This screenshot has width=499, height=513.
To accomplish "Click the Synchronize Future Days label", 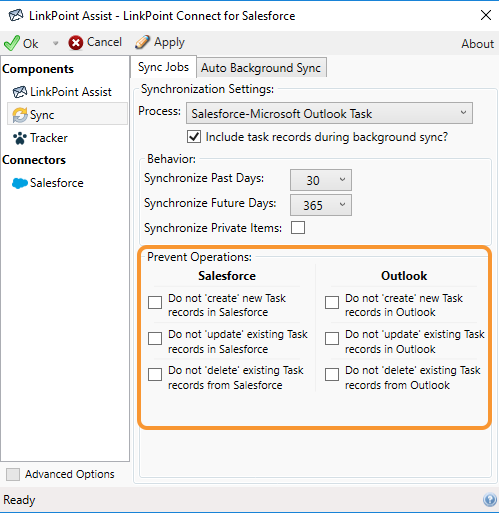I will (x=210, y=203).
